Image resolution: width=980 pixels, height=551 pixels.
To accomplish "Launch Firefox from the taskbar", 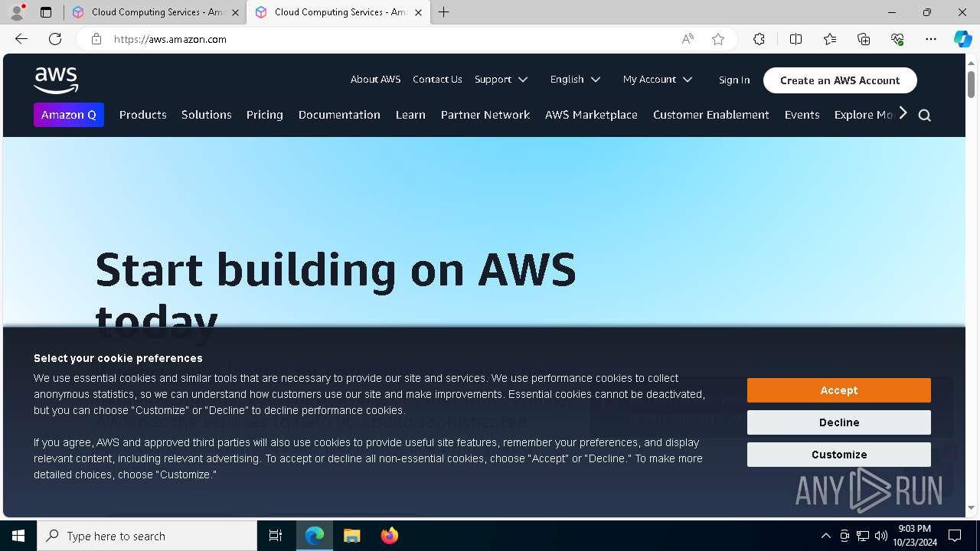I will point(390,536).
